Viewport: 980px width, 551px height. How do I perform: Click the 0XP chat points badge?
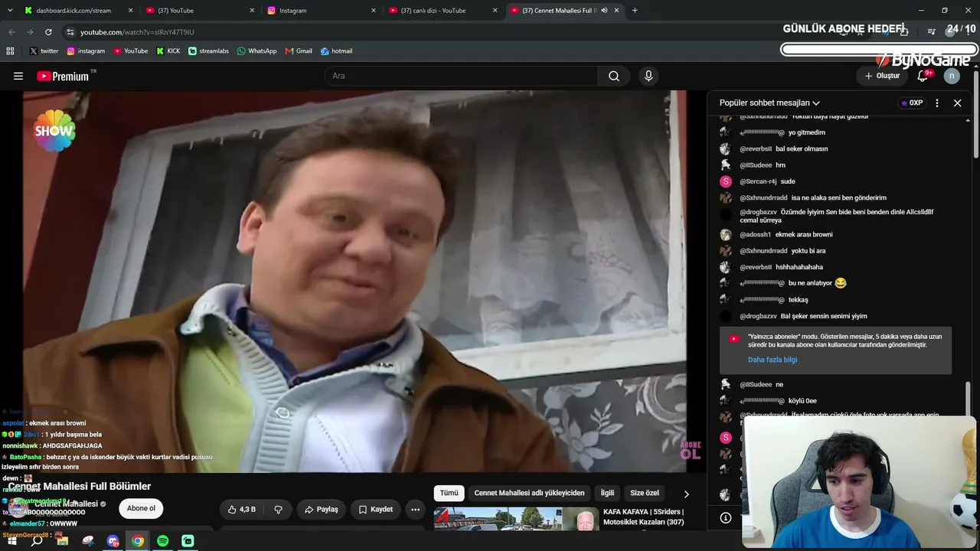(912, 103)
